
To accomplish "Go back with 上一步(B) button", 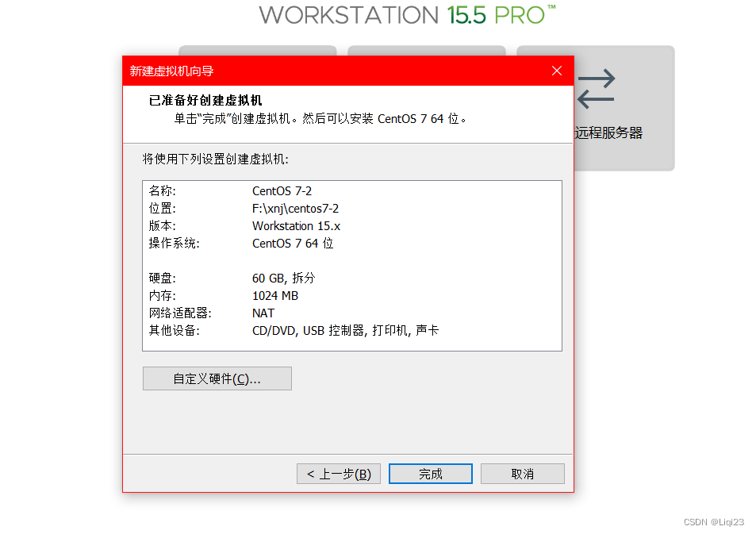I will point(339,474).
